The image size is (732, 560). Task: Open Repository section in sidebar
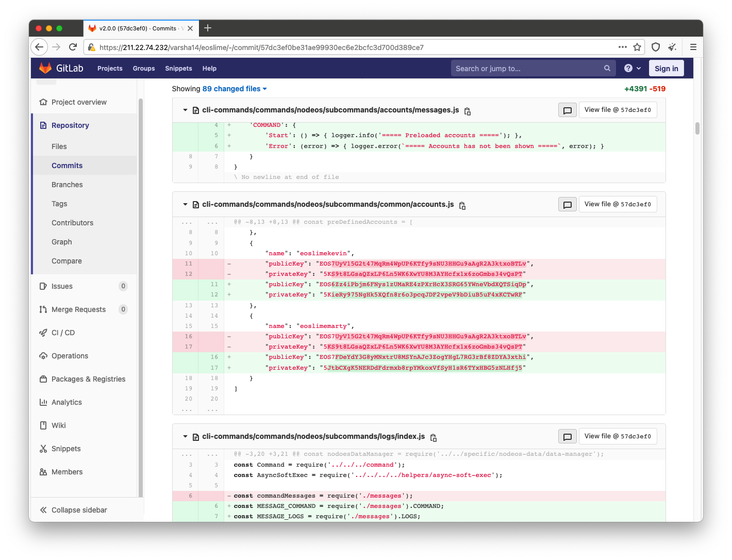click(70, 125)
